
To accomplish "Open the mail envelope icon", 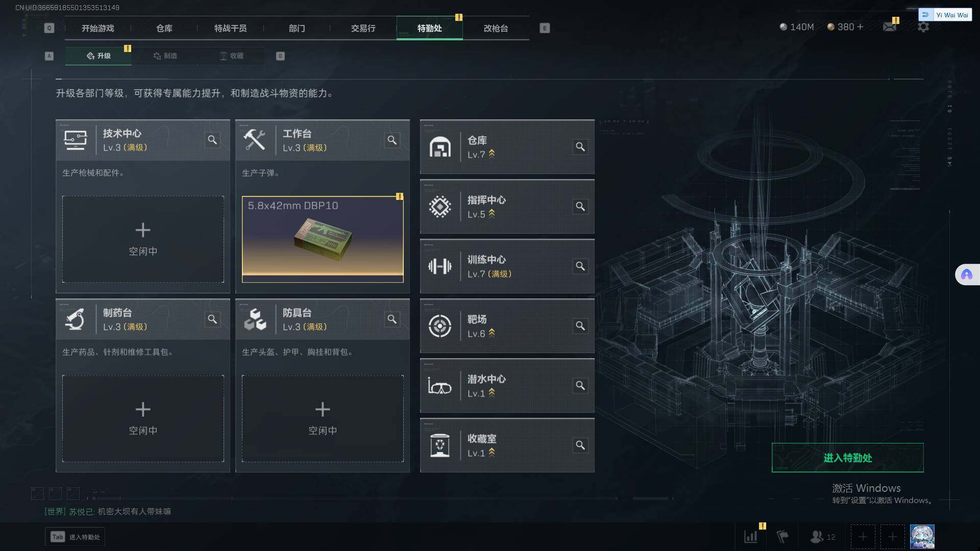I will pos(890,27).
